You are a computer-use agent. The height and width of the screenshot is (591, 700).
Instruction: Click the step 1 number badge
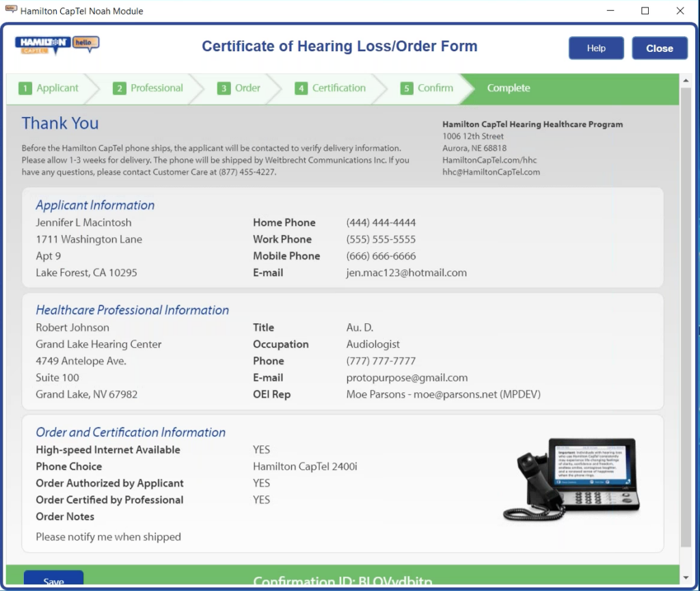pos(25,88)
